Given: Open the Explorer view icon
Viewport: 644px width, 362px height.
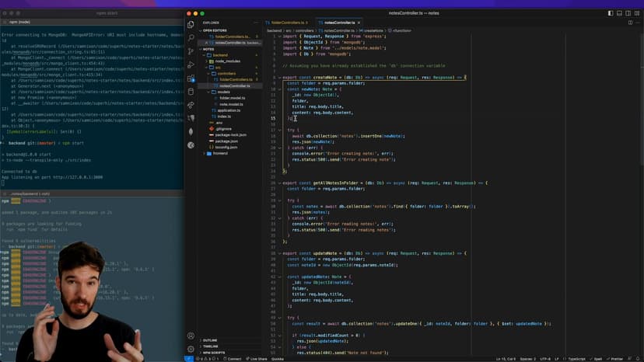Looking at the screenshot, I should click(191, 24).
